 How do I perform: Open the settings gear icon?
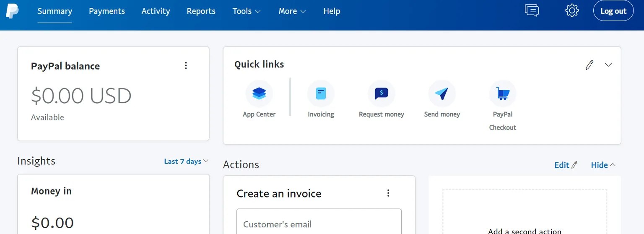click(572, 10)
